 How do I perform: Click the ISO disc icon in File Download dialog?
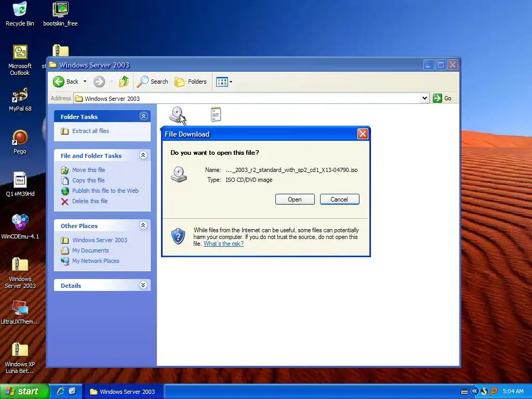coord(179,175)
